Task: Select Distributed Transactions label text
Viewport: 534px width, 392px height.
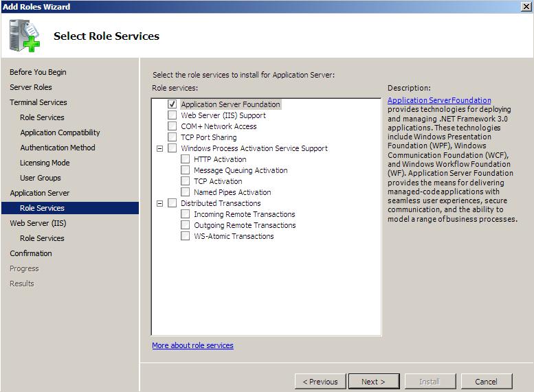Action: [x=221, y=203]
